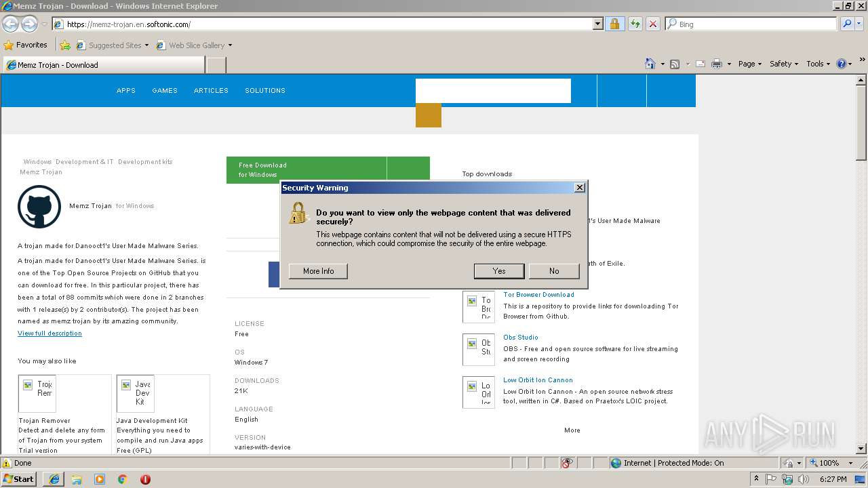
Task: Open the Low Orbit Ion Cannon link
Action: (x=538, y=380)
